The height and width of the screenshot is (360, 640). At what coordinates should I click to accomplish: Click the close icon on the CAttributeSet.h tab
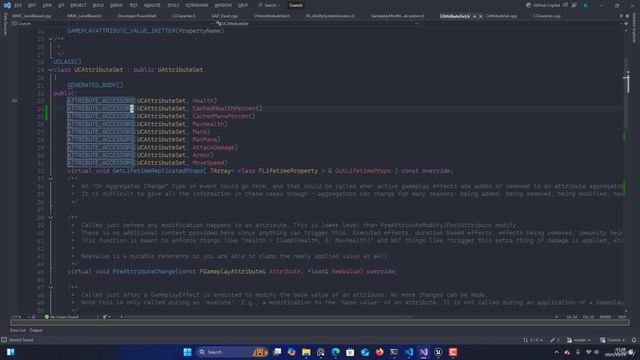[480, 16]
